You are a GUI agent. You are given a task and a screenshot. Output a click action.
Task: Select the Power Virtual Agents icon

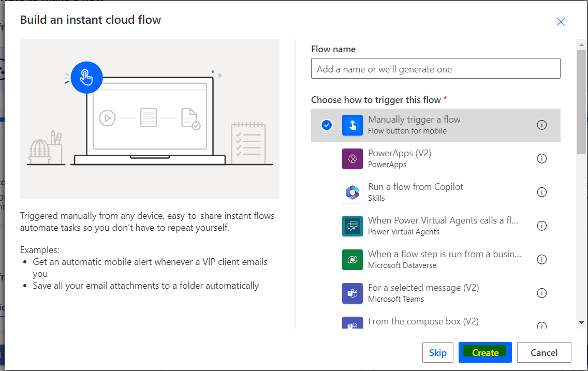click(352, 226)
